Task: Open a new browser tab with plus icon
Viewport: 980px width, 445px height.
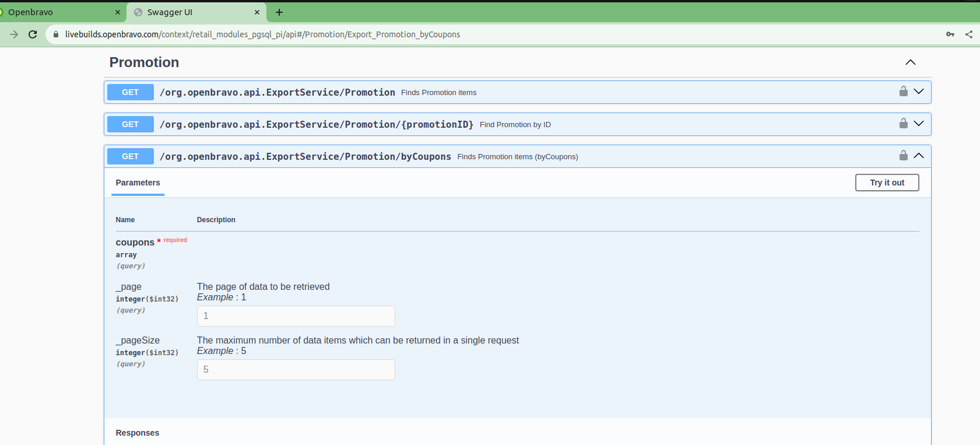Action: click(x=279, y=12)
